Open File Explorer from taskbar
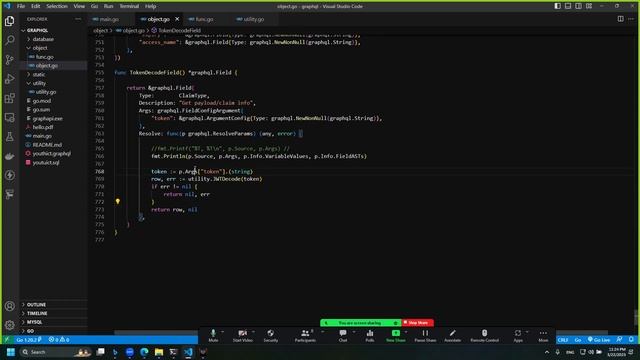Viewport: 640px width, 360px height. 159,352
